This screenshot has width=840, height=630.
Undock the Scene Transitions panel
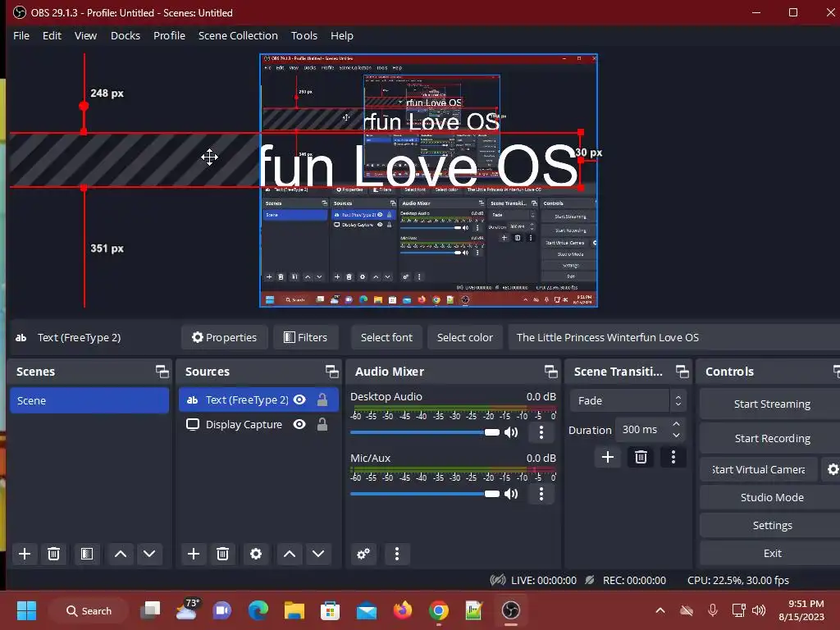tap(682, 372)
